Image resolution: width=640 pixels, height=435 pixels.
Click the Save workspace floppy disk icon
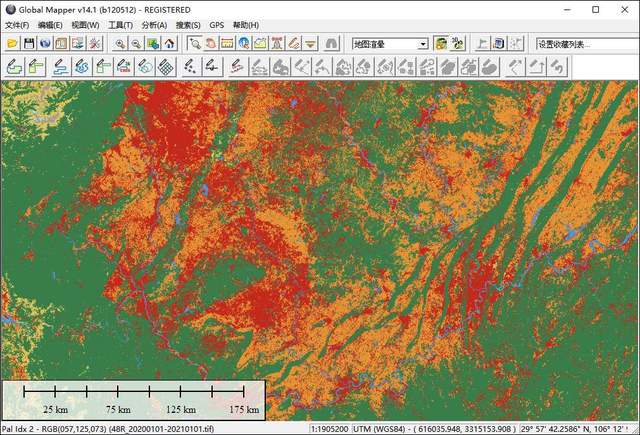point(29,44)
